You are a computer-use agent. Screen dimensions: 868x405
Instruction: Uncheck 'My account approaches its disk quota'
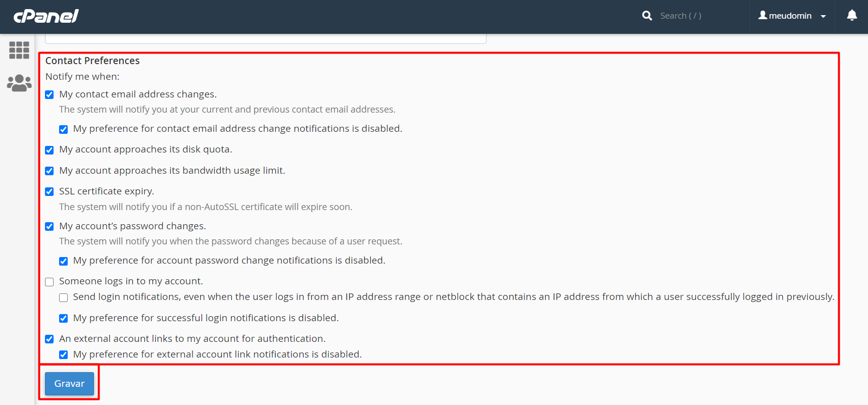pos(50,150)
